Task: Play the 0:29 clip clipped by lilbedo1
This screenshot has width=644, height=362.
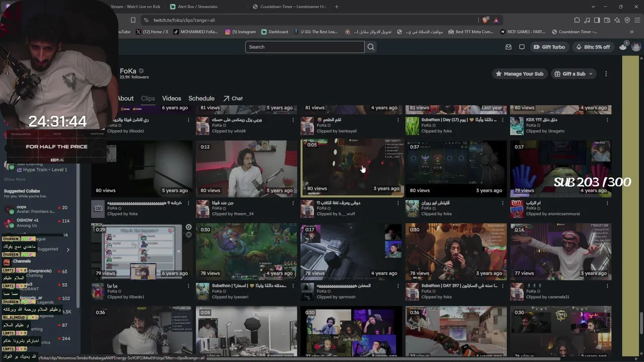Action: pos(142,251)
